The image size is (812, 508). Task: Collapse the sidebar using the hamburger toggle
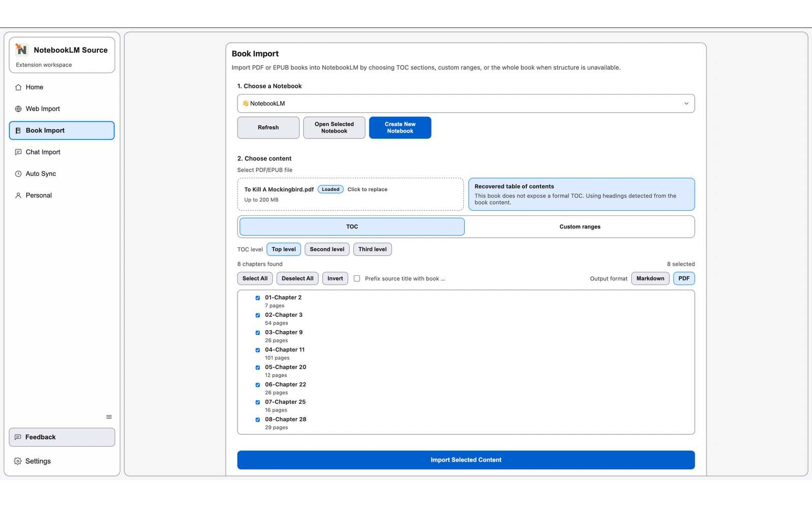[x=109, y=417]
